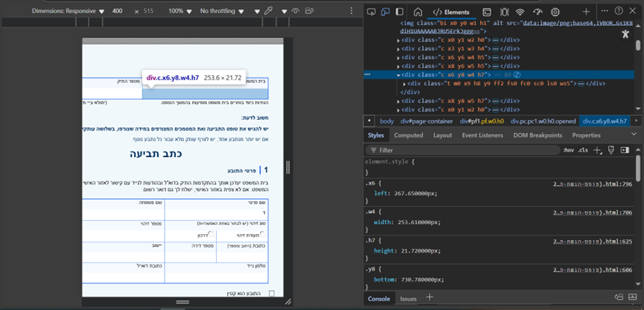Switch to the Computed tab
This screenshot has width=644, height=310.
click(x=408, y=135)
